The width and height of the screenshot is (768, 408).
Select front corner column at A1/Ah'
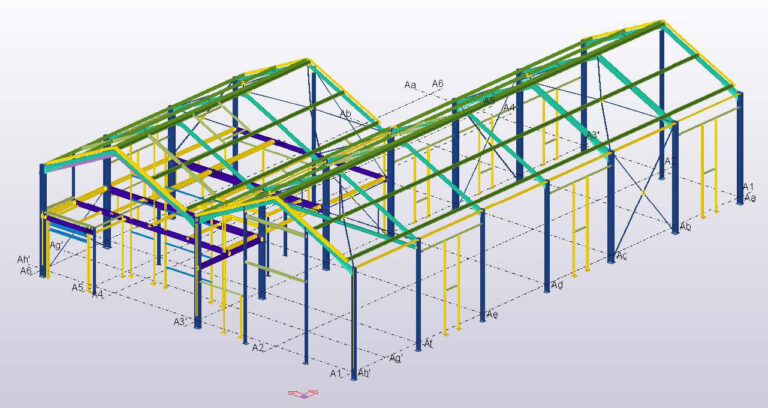click(x=352, y=320)
